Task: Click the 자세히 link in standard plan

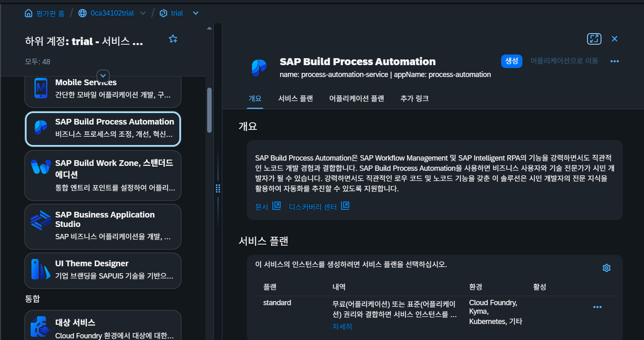Action: (342, 327)
